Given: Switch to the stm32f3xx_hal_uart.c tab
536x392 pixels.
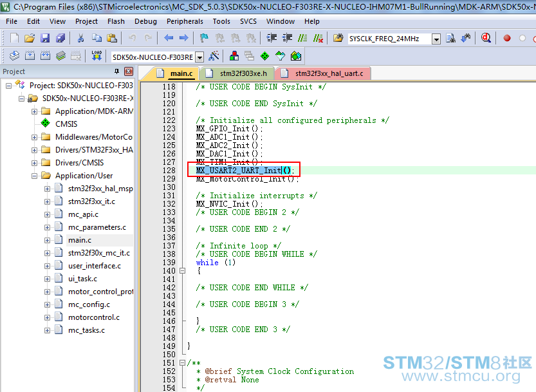Looking at the screenshot, I should (323, 73).
